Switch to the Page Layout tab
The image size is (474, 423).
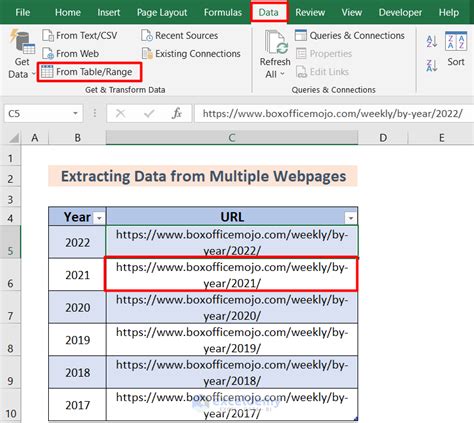click(162, 12)
